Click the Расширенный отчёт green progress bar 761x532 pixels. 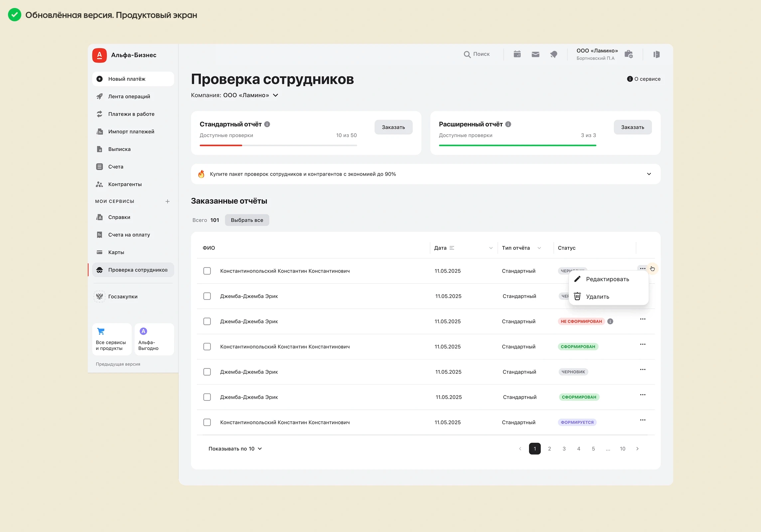(518, 145)
